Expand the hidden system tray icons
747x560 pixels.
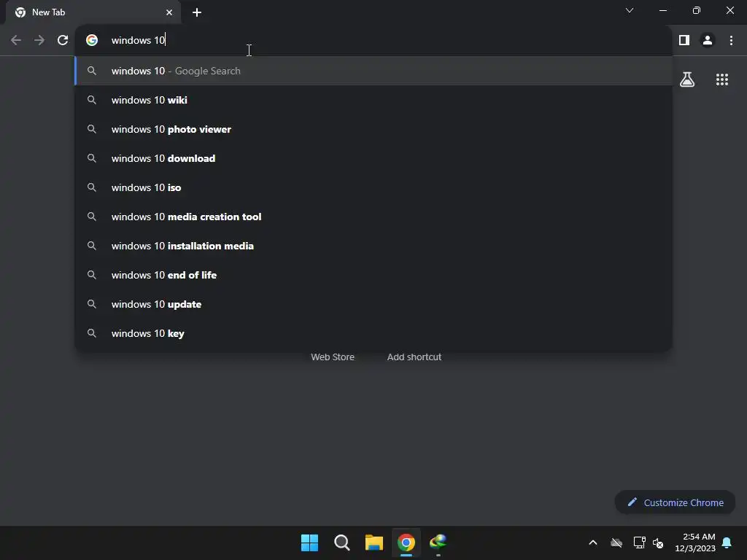593,542
